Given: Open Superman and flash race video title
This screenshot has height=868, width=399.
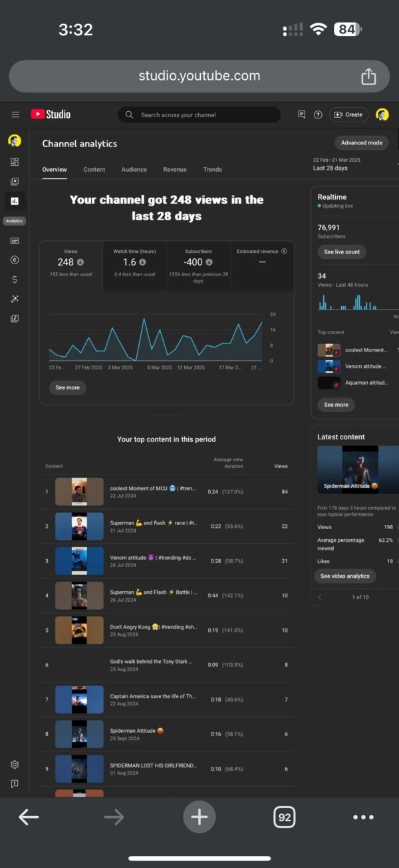Looking at the screenshot, I should (154, 523).
